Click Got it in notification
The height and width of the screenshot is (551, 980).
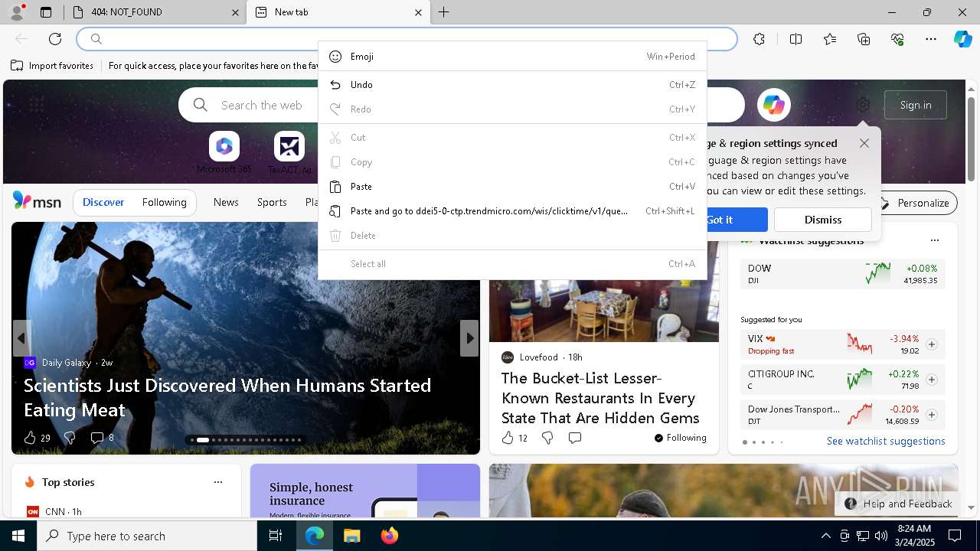point(719,220)
